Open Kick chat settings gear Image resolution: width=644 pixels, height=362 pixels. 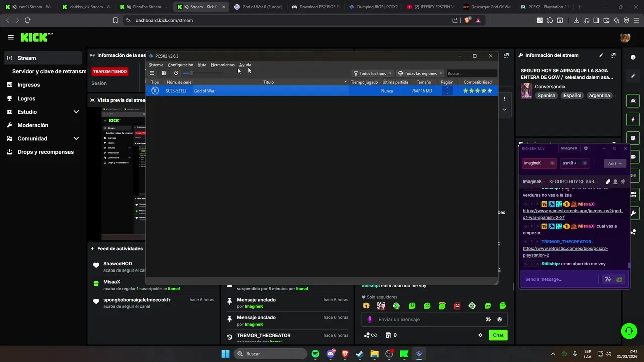coord(480,335)
